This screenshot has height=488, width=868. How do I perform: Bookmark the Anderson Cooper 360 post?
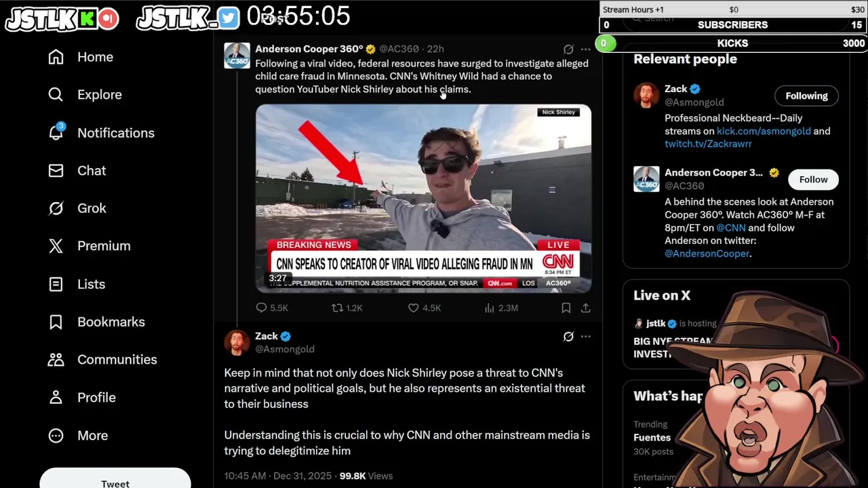click(566, 308)
